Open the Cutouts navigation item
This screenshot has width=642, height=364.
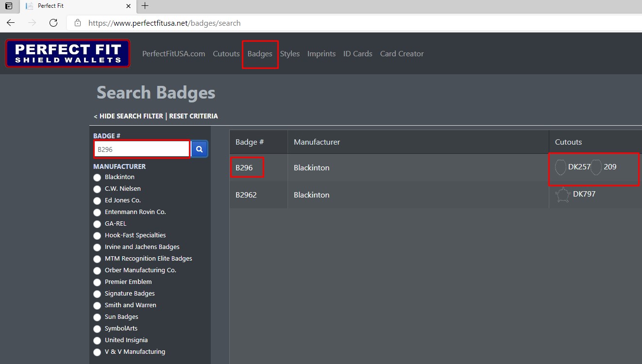pos(226,54)
